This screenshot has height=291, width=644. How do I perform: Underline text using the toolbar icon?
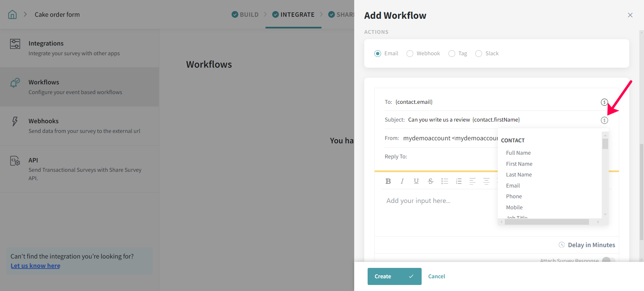416,181
